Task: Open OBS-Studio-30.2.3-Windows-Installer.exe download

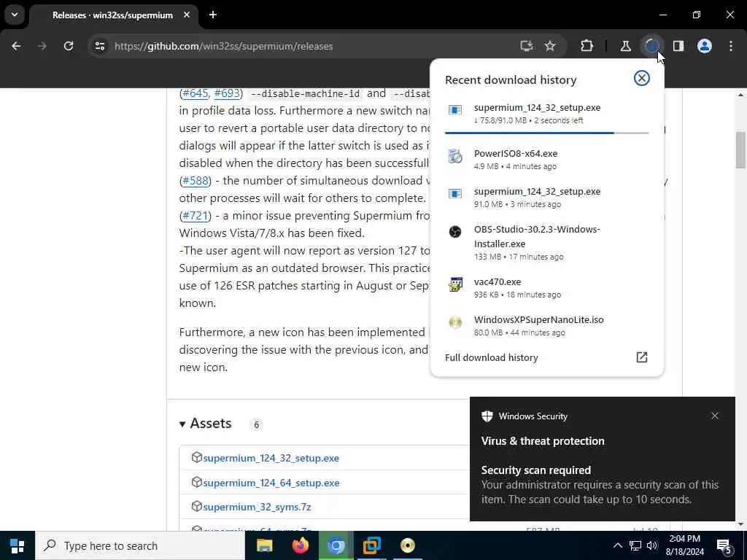Action: tap(547, 242)
